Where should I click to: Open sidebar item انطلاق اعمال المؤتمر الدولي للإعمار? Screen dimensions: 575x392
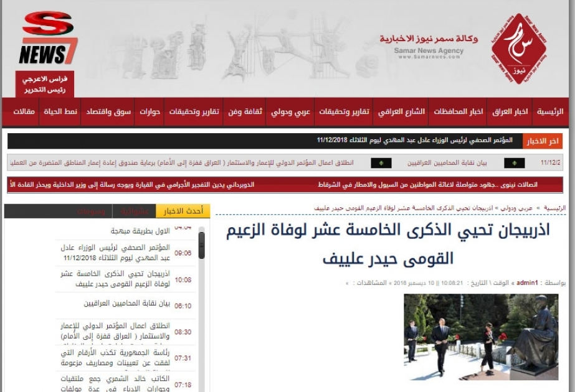click(115, 331)
